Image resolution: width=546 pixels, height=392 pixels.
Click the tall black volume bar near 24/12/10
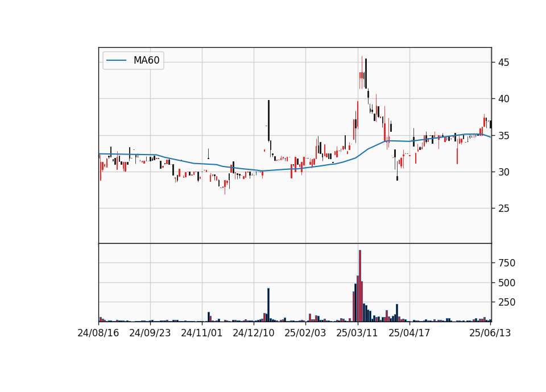coord(268,305)
